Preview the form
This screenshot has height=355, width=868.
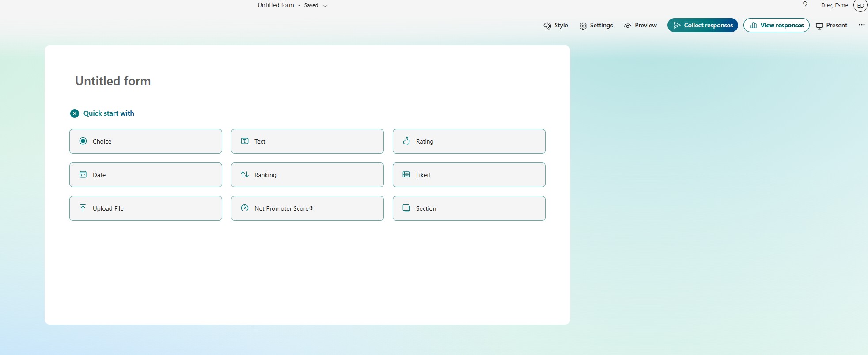pos(640,26)
